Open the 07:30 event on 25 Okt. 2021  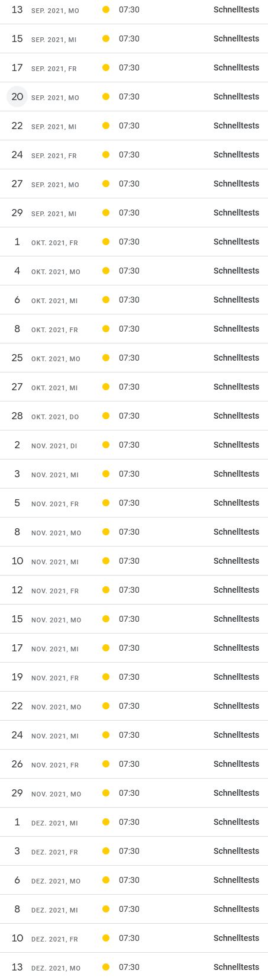(129, 358)
